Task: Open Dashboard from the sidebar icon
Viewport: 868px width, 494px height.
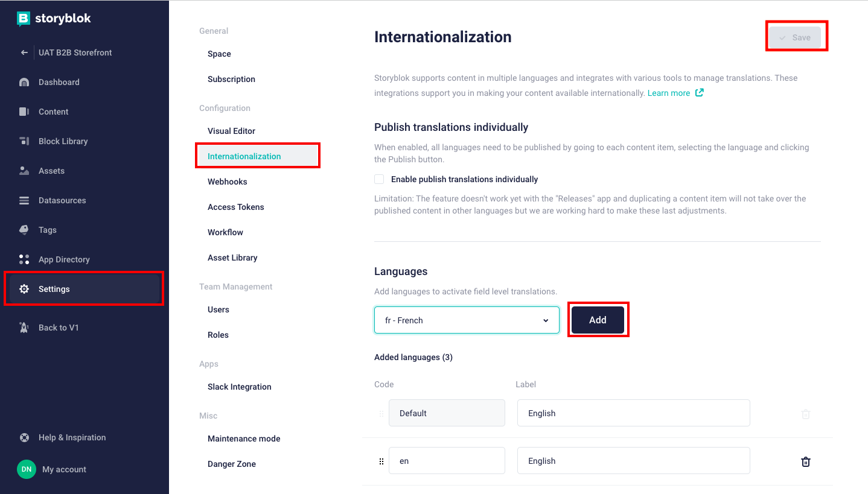Action: (24, 82)
